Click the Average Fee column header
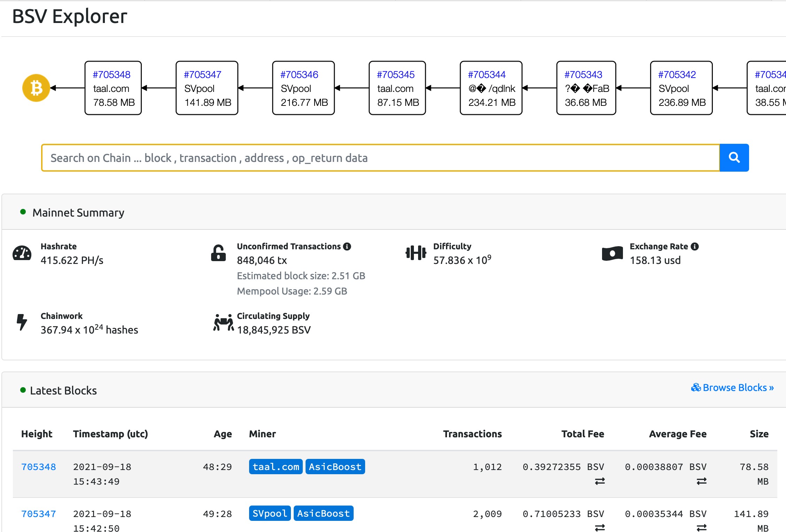The width and height of the screenshot is (786, 532). (x=678, y=434)
